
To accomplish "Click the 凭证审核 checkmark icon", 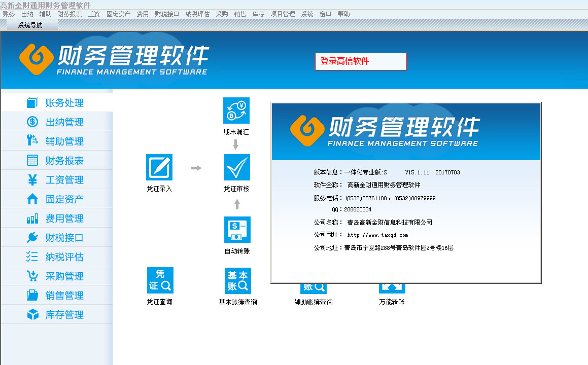I will (x=236, y=167).
